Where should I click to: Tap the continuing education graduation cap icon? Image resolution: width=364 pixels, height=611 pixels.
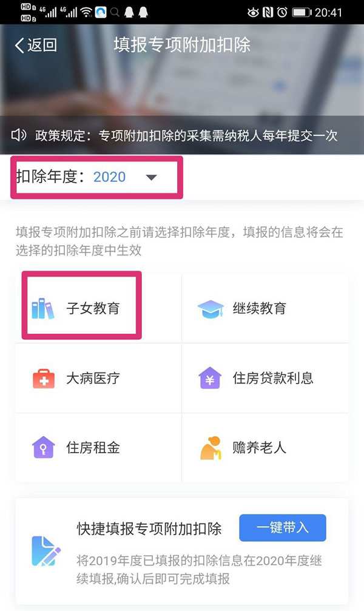(x=210, y=308)
